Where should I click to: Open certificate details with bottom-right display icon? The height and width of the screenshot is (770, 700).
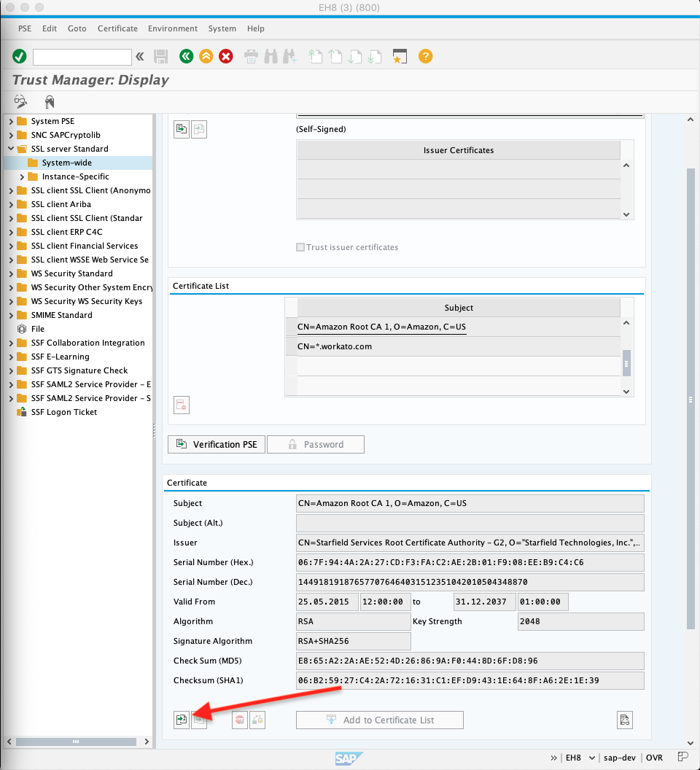pos(624,720)
